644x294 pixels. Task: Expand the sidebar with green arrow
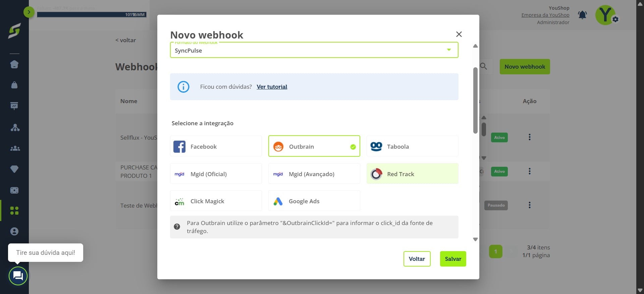tap(29, 12)
